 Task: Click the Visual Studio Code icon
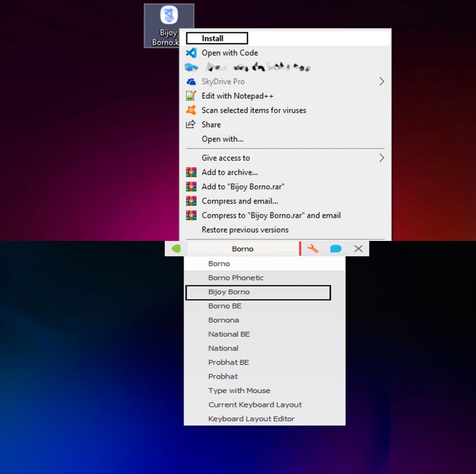point(191,53)
